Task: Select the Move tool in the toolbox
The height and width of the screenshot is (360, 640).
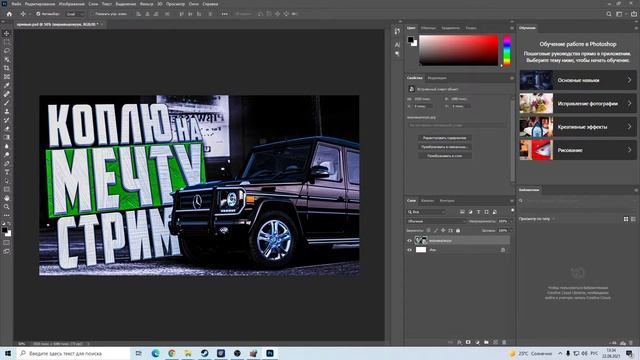Action: point(7,33)
